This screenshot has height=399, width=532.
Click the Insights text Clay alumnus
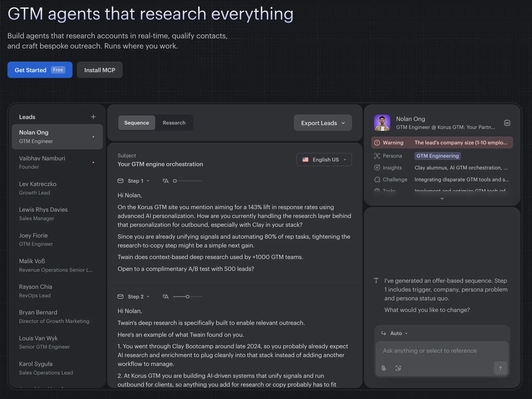pyautogui.click(x=461, y=168)
